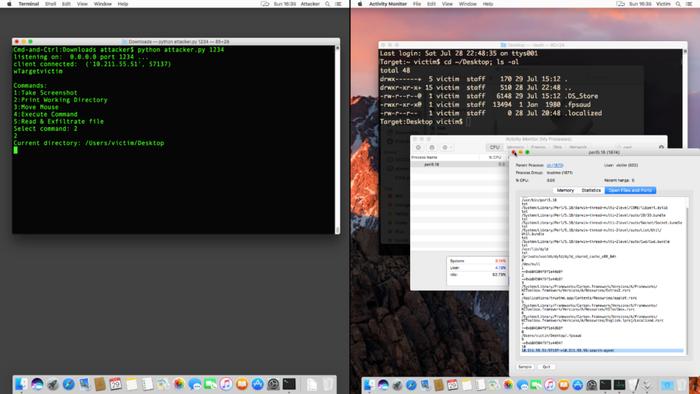Image resolution: width=700 pixels, height=394 pixels.
Task: Open Calendar in the attacker's dock
Action: [115, 384]
